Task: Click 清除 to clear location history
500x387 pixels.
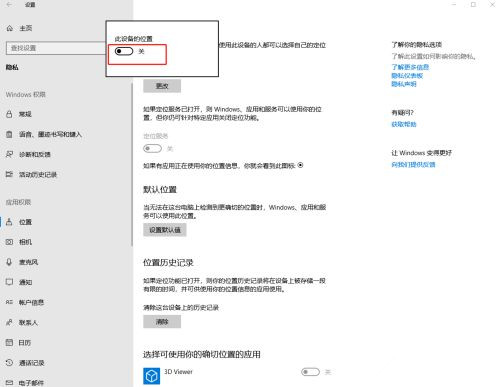Action: pos(162,322)
